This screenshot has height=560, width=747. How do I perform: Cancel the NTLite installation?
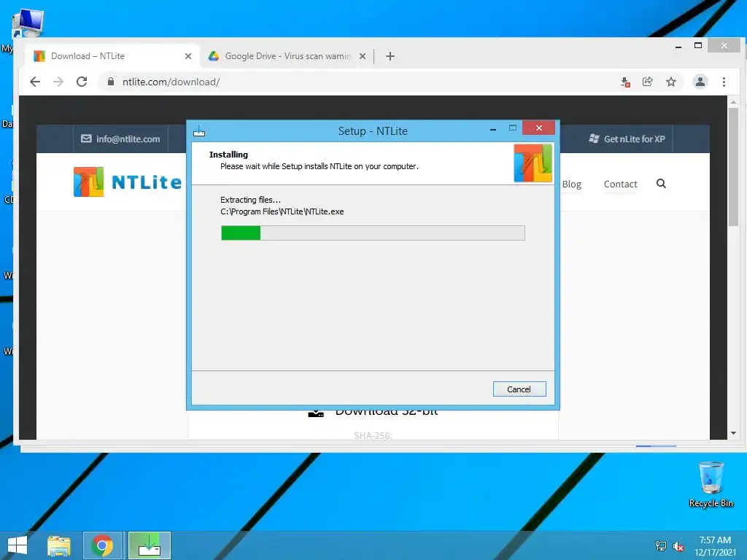(x=519, y=389)
